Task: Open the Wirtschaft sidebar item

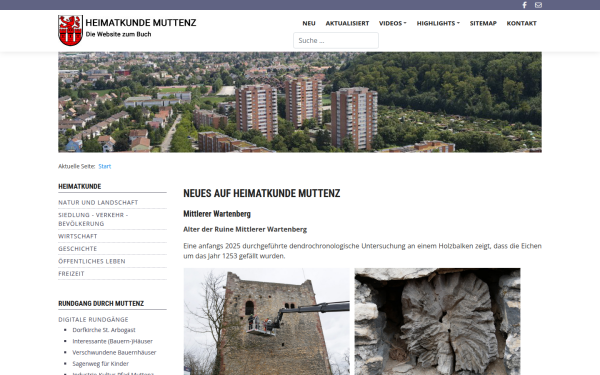Action: [78, 236]
